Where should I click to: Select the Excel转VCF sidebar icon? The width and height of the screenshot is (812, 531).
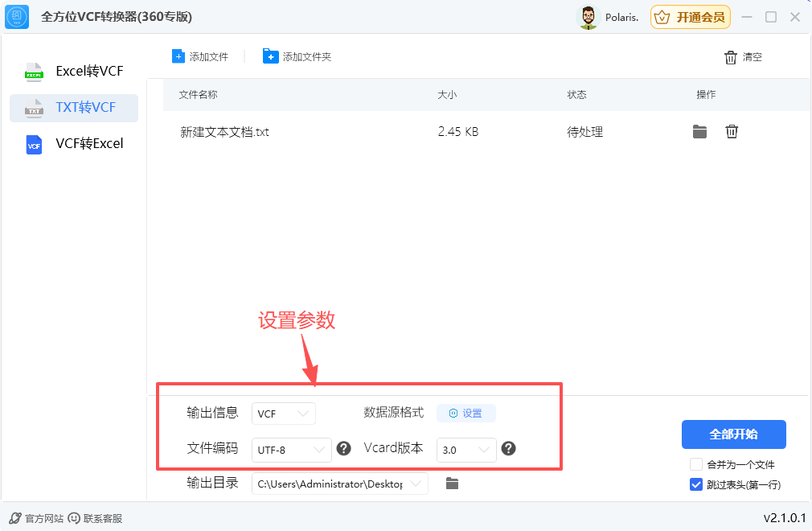(34, 72)
